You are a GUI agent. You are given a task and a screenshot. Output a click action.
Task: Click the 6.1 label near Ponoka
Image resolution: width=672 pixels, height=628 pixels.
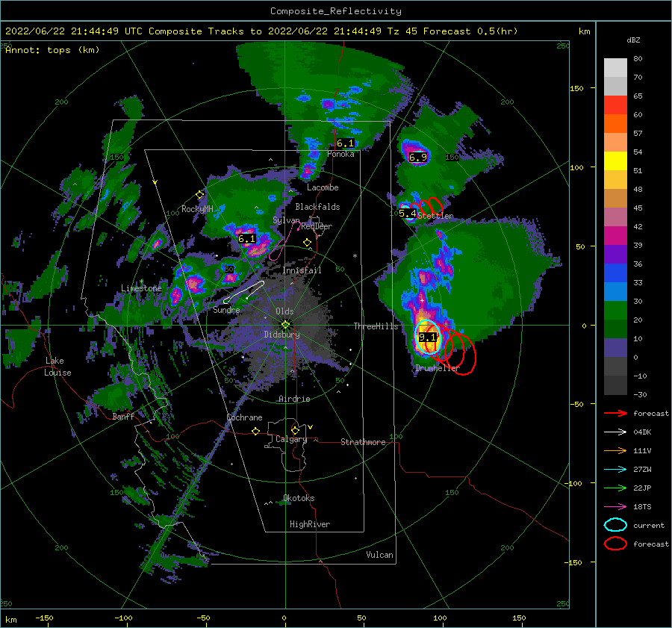346,143
